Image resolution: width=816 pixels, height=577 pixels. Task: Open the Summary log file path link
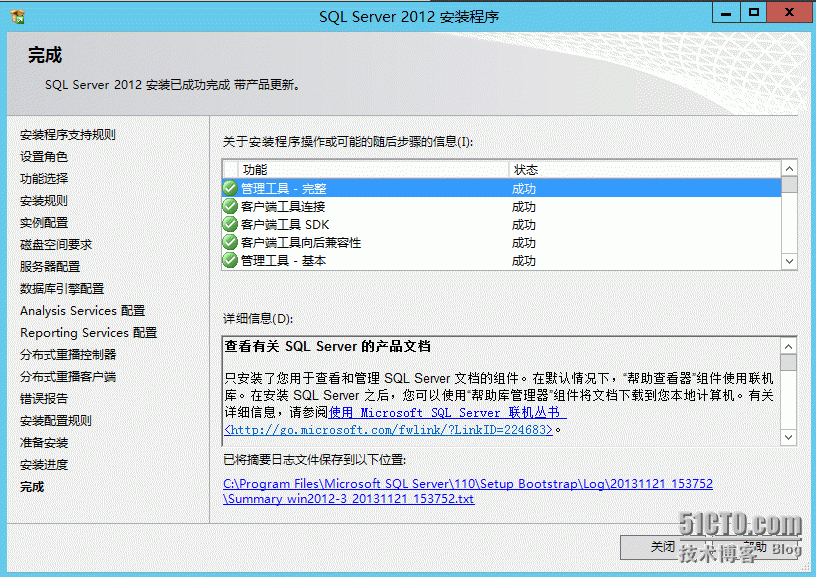coord(468,491)
